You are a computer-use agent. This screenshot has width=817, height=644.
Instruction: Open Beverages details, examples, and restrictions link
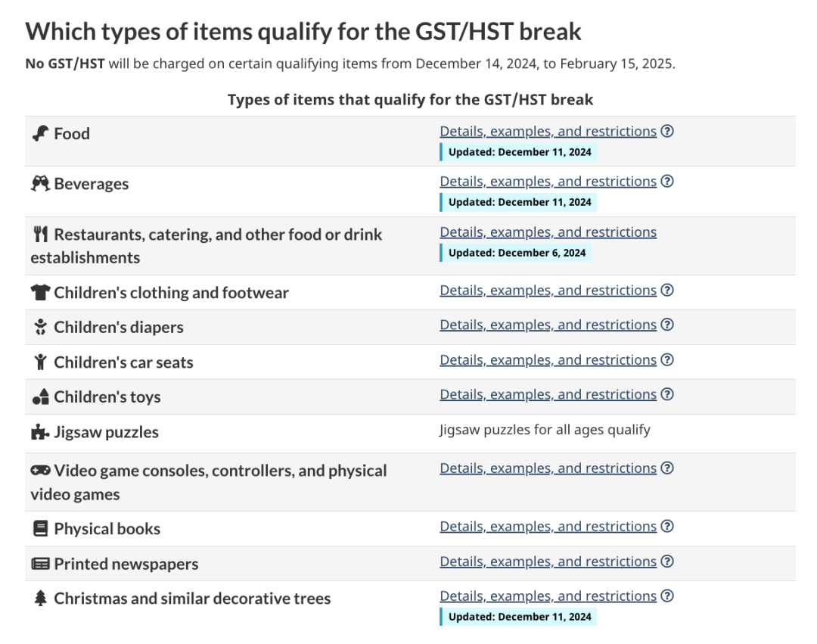click(548, 182)
